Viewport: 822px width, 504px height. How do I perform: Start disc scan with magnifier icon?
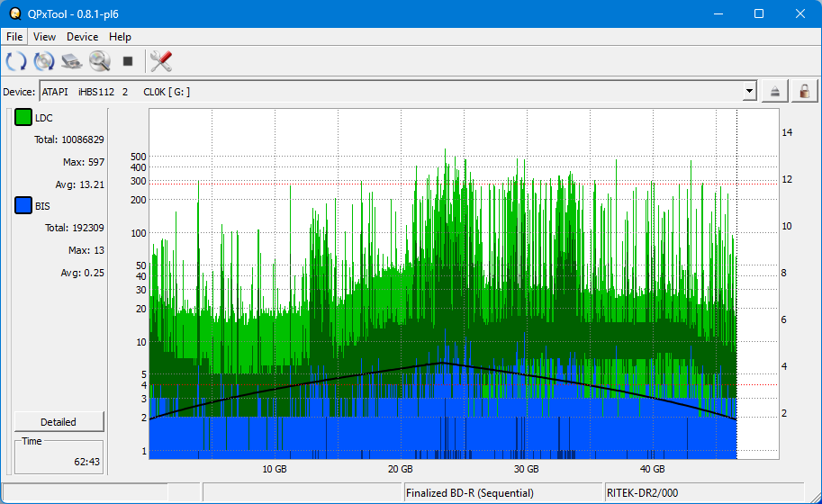point(99,61)
